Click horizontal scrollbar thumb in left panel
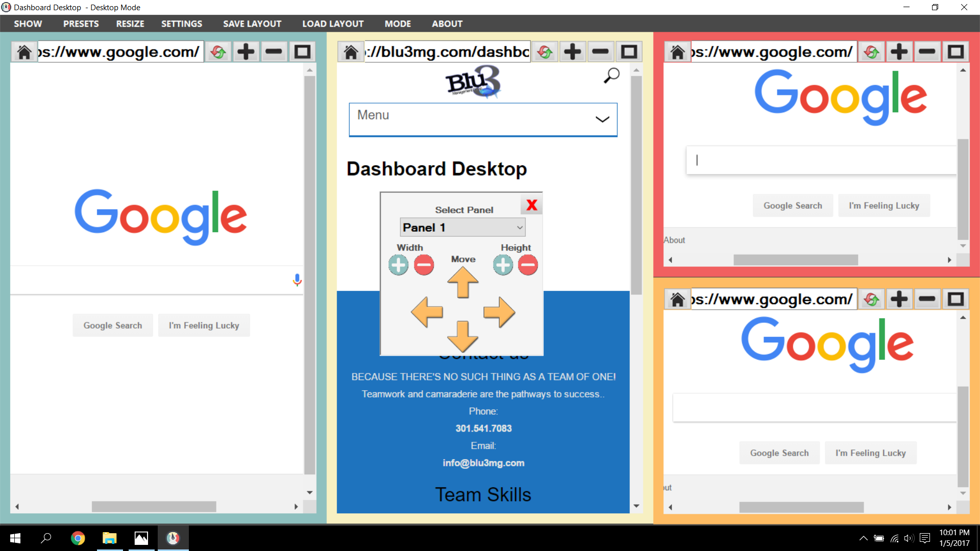The width and height of the screenshot is (980, 551). pyautogui.click(x=154, y=507)
